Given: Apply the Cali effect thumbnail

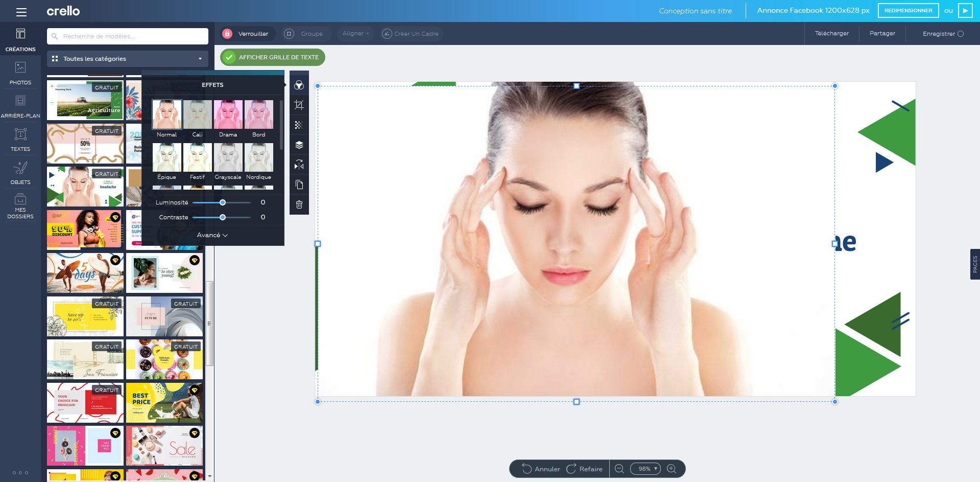Looking at the screenshot, I should coord(198,114).
